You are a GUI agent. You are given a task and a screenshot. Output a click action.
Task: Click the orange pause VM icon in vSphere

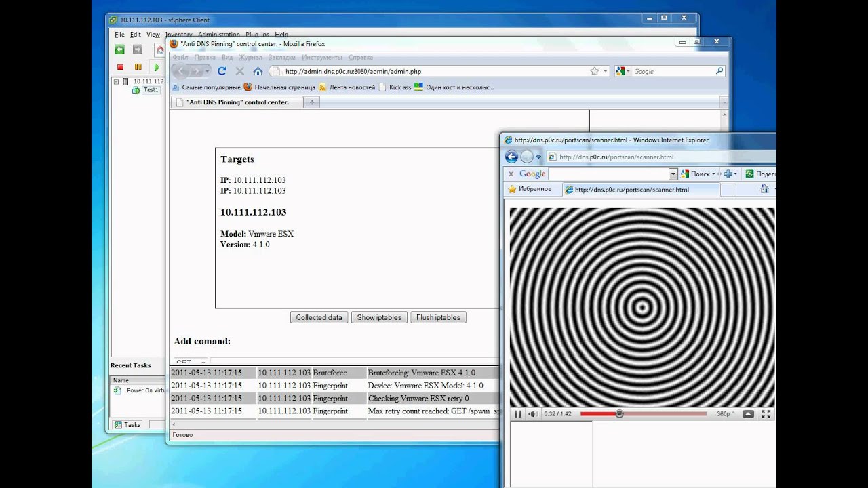click(x=138, y=67)
